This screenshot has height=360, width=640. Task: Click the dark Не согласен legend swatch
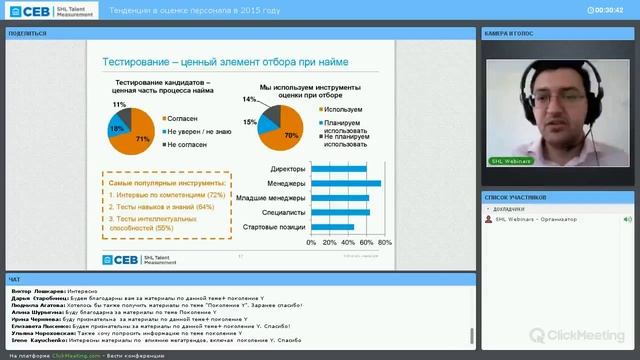pos(164,144)
